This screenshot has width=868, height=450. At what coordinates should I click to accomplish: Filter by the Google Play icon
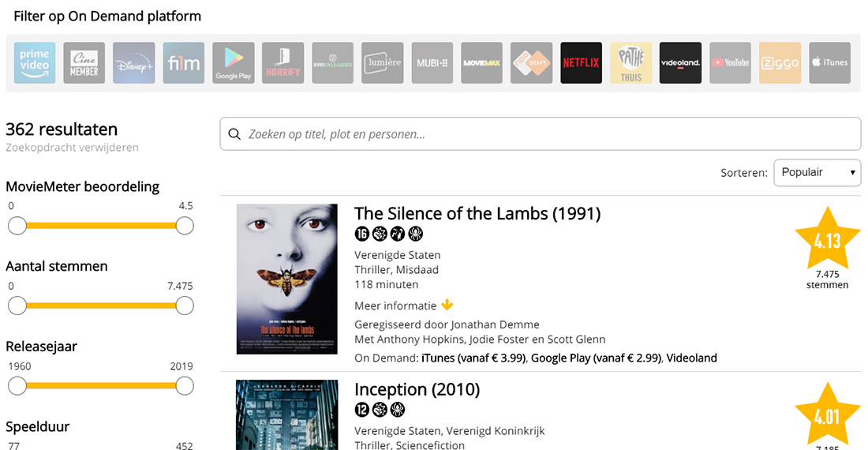234,63
